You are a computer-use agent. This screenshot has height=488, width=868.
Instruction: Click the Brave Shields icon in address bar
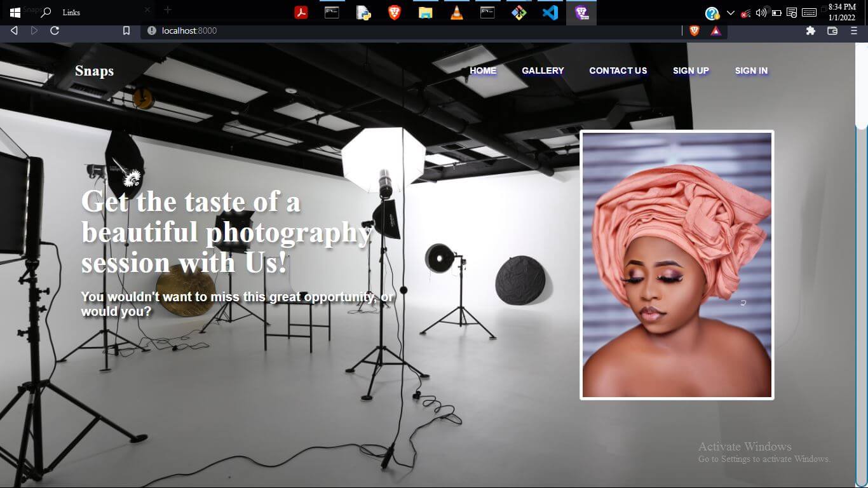pyautogui.click(x=694, y=30)
